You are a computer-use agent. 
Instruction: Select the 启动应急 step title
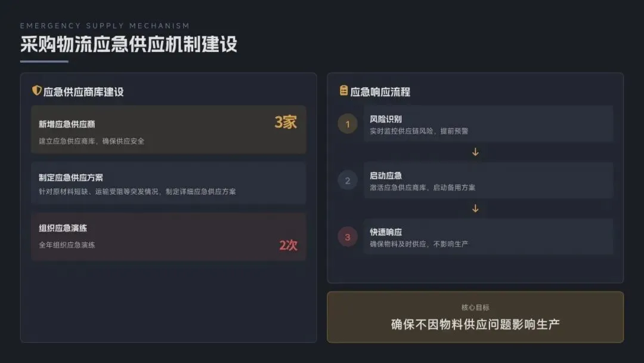point(386,176)
